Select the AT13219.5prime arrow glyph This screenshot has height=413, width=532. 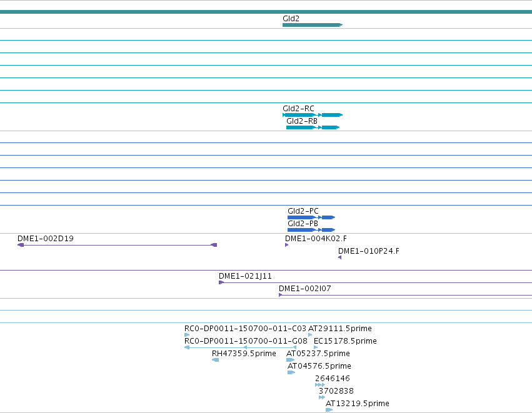pyautogui.click(x=329, y=411)
